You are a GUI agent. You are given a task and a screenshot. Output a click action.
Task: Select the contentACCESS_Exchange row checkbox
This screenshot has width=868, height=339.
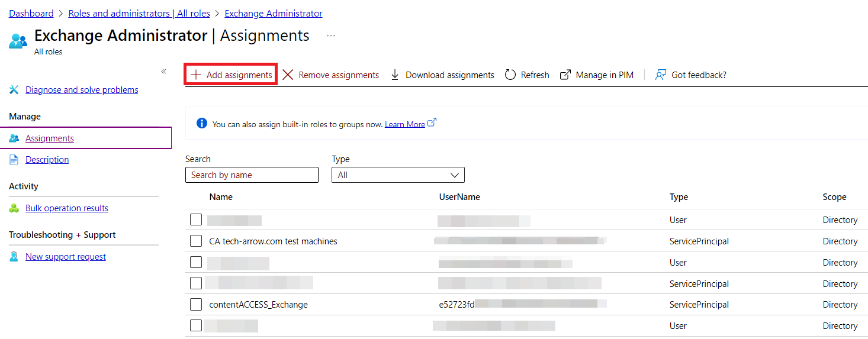196,305
